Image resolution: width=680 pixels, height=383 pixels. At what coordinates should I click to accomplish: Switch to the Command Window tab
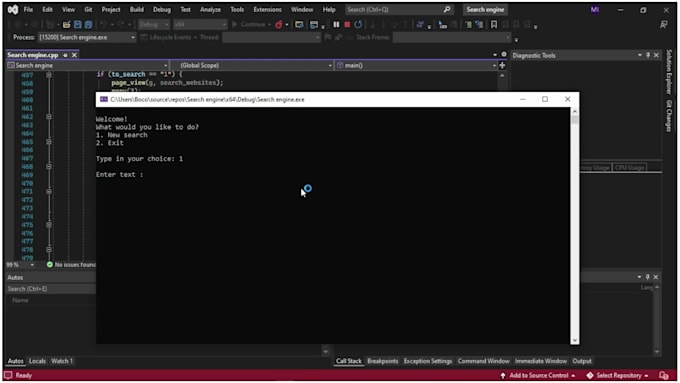484,361
